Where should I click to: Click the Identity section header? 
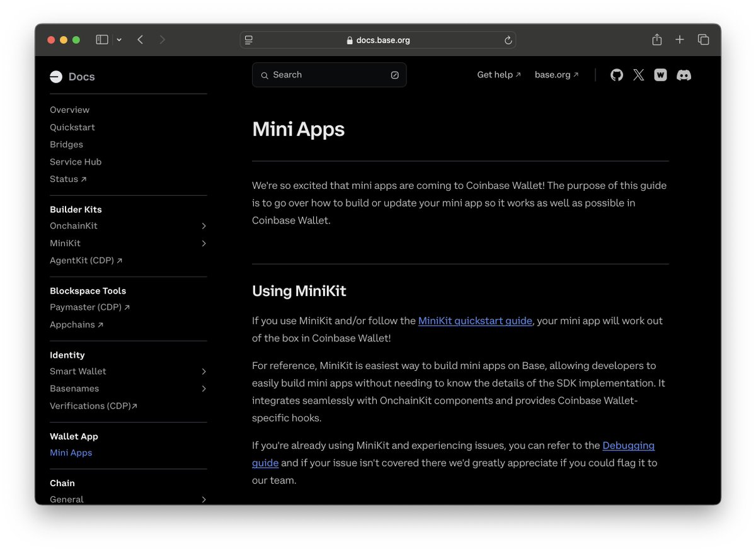pos(67,355)
